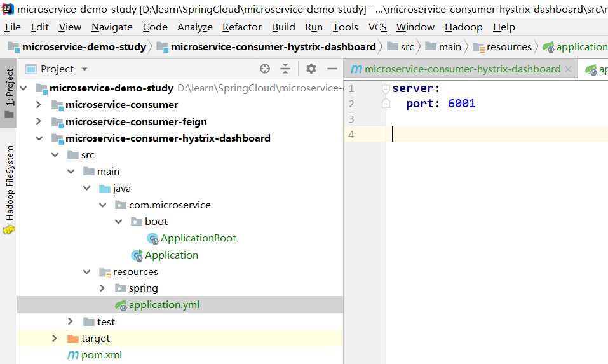Collapse the src folder
The width and height of the screenshot is (608, 364).
tap(55, 155)
